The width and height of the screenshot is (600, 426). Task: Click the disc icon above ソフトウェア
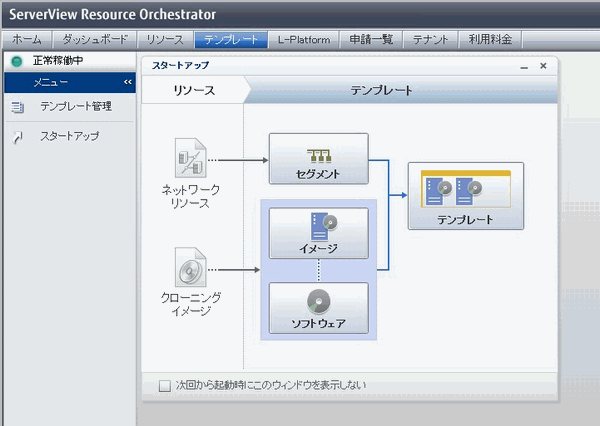[x=319, y=301]
